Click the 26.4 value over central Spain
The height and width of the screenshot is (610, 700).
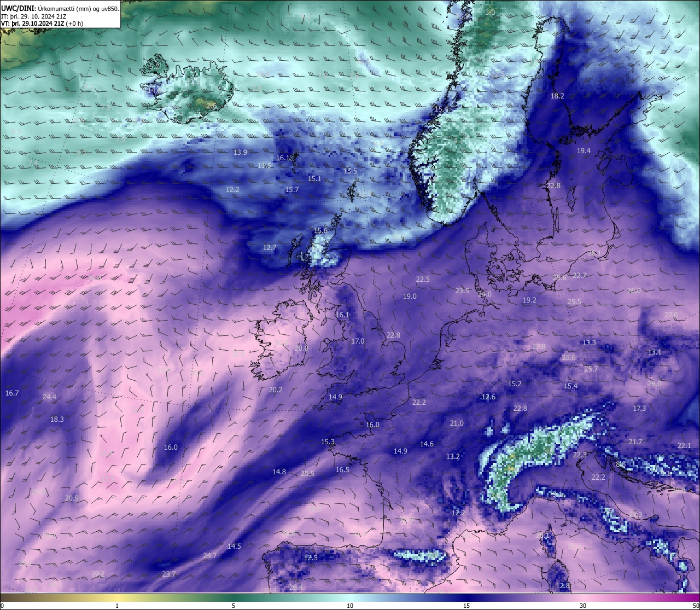point(295,587)
